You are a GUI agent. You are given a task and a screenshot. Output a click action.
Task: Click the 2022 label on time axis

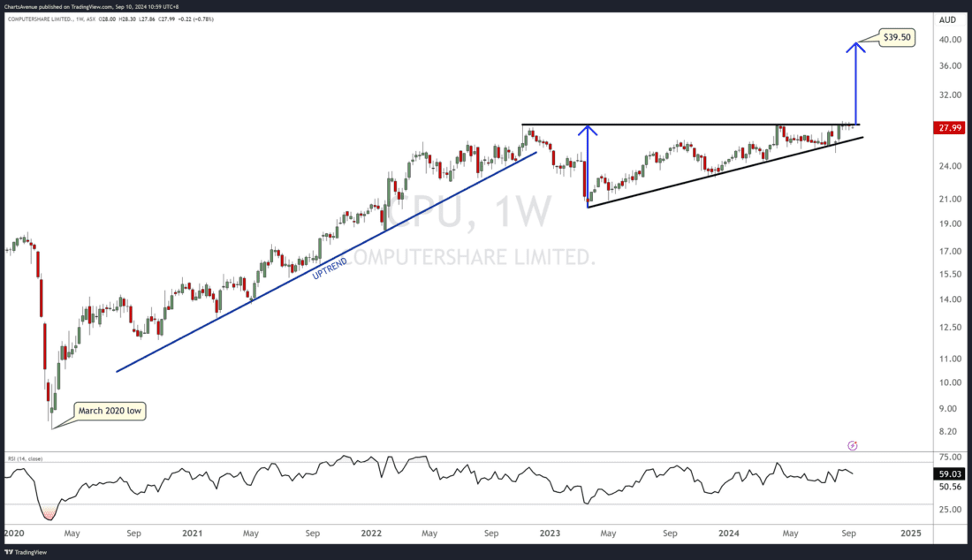[x=371, y=533]
